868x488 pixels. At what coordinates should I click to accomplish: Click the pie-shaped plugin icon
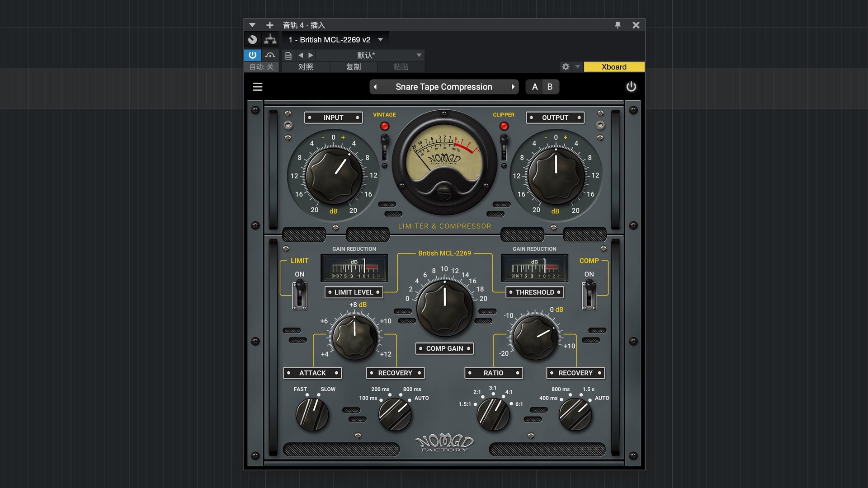click(x=253, y=40)
